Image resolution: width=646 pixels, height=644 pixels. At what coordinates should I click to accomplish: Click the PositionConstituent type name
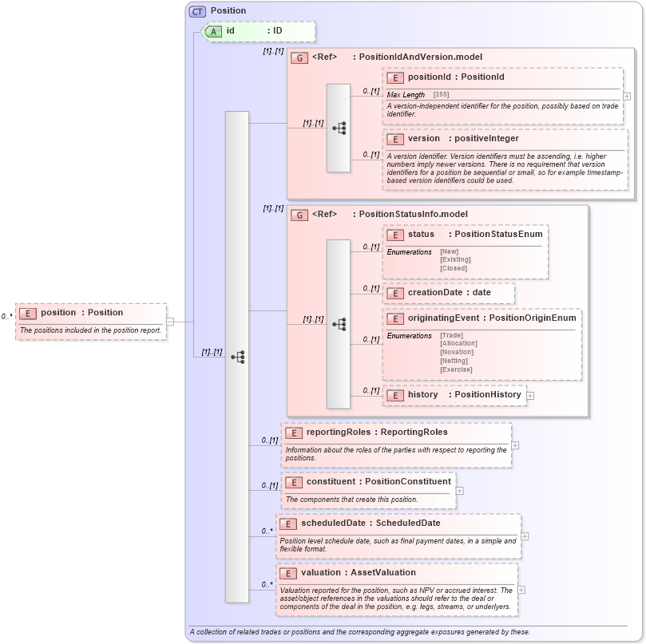(408, 481)
